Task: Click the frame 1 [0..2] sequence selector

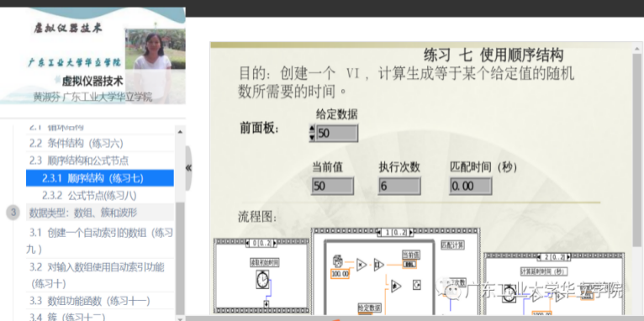Action: point(394,232)
